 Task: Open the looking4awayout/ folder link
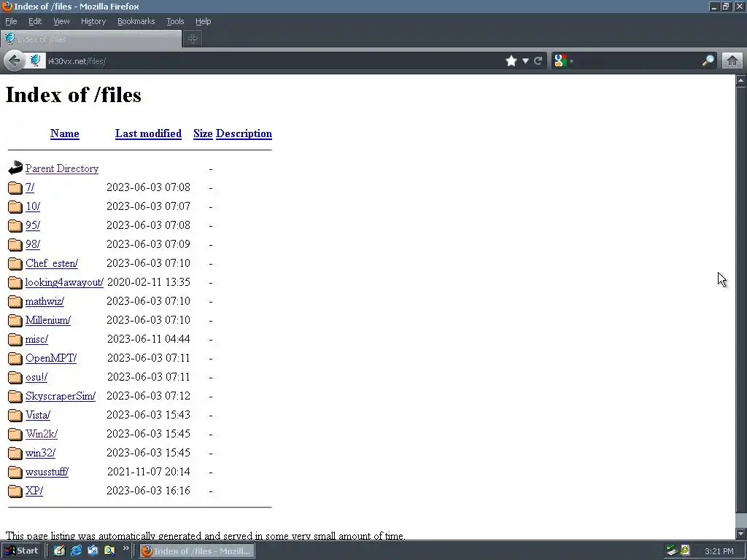click(64, 282)
